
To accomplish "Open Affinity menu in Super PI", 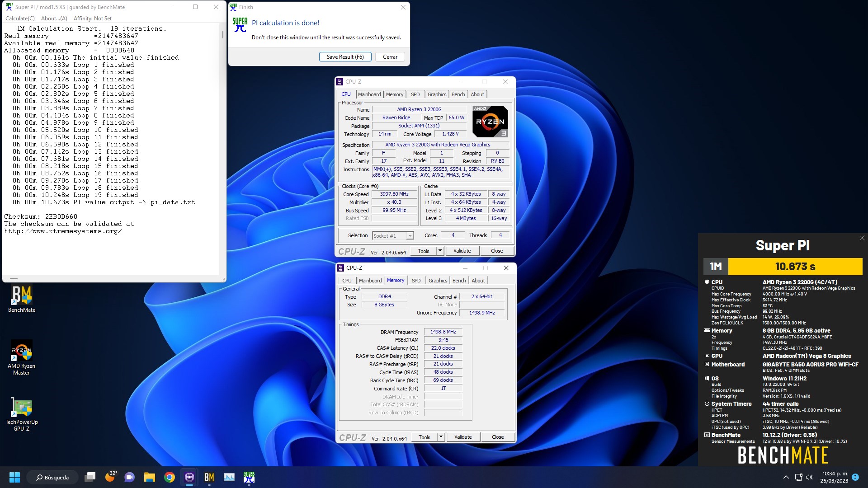I will coord(92,19).
